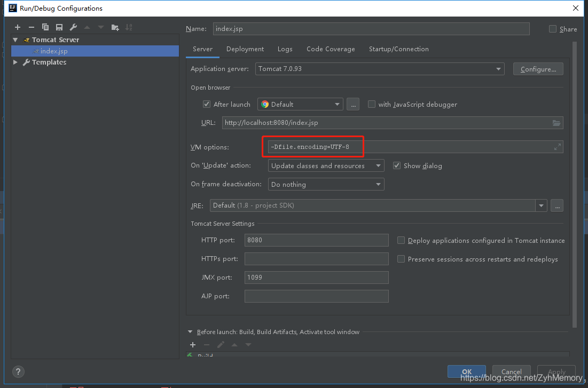Click the HTTP port field
Screen dimensions: 588x388
coord(317,240)
